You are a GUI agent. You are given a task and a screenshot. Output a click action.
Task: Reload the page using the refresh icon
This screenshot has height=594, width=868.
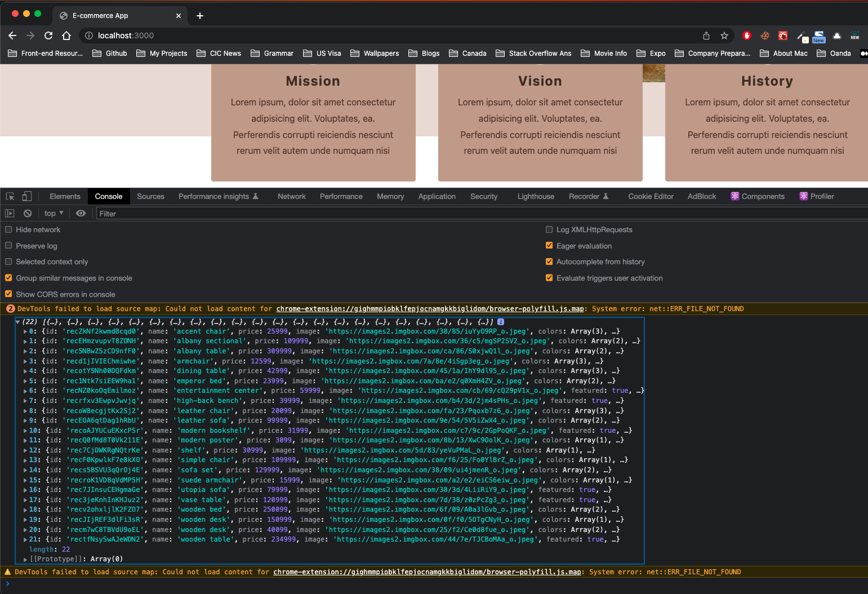pyautogui.click(x=48, y=36)
